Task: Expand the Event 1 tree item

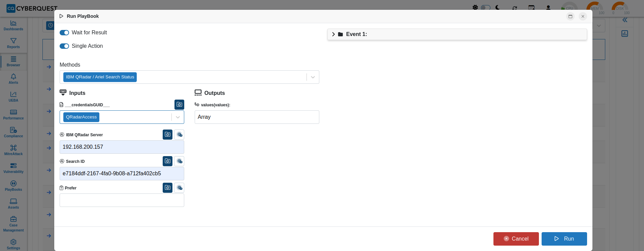Action: pos(333,34)
